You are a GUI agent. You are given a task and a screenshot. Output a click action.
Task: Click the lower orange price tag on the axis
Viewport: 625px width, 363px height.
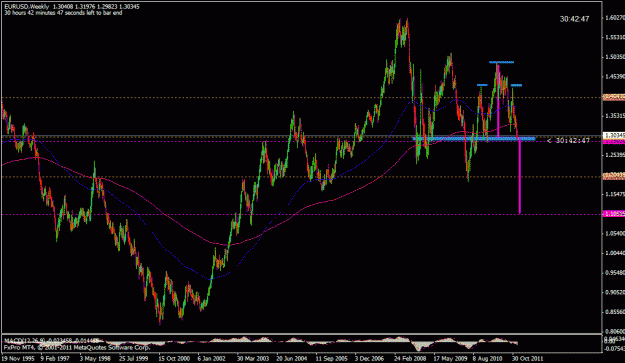coord(613,176)
